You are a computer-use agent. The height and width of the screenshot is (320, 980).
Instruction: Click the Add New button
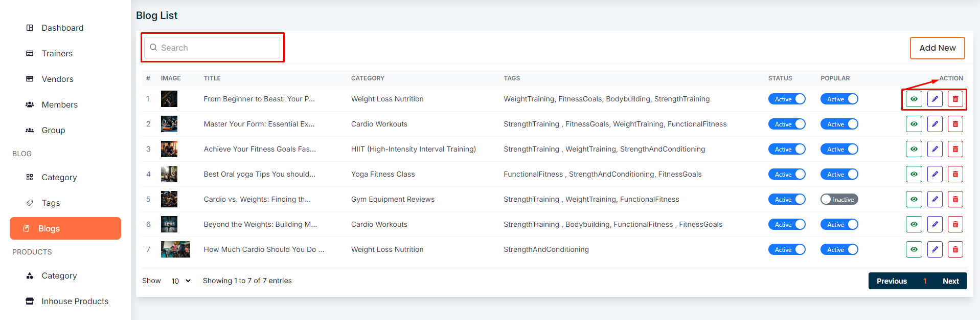[x=937, y=48]
